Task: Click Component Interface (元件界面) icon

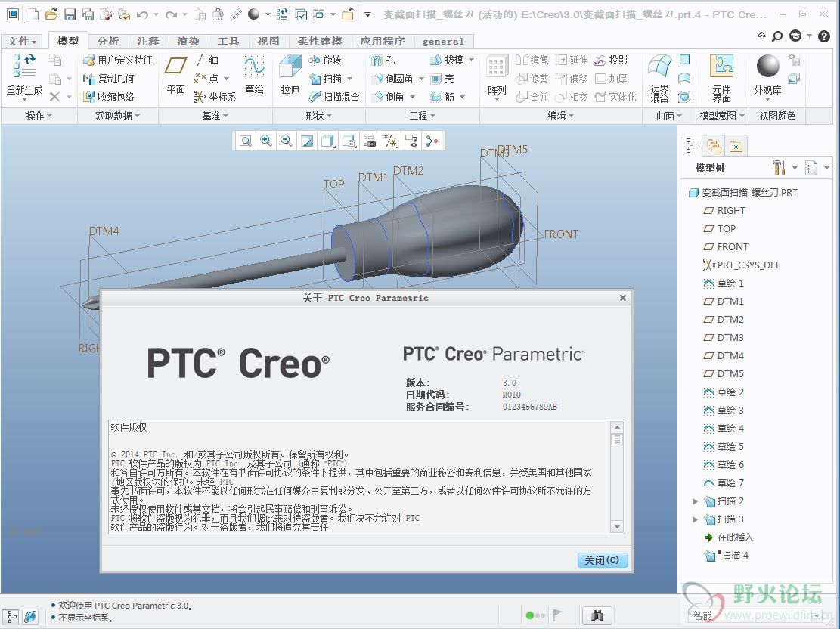Action: click(x=721, y=78)
